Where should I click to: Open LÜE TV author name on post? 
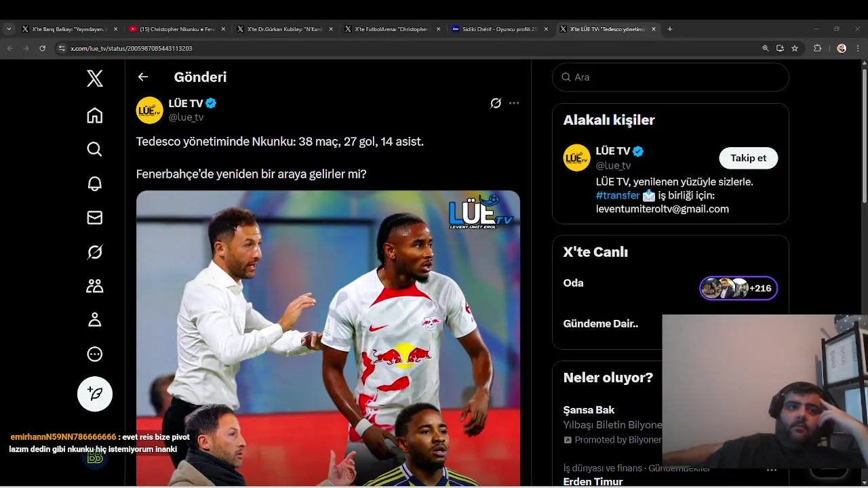click(186, 103)
